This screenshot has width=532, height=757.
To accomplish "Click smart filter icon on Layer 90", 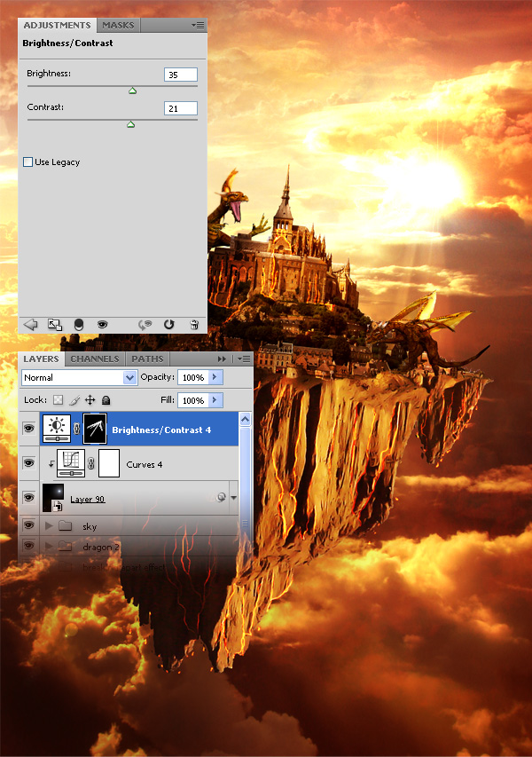I will 222,497.
